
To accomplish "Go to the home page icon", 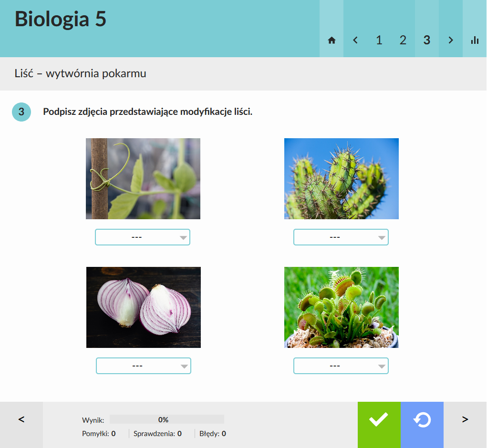I will pos(332,41).
